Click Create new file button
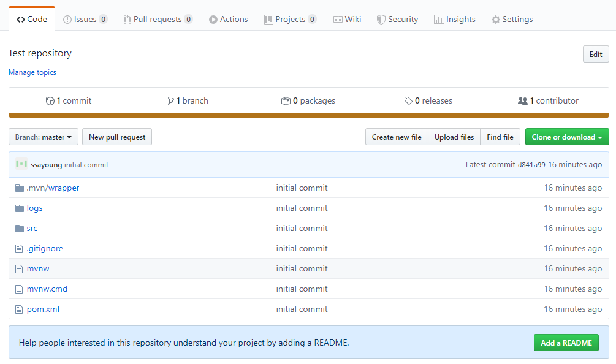Image resolution: width=616 pixels, height=364 pixels. pyautogui.click(x=397, y=137)
